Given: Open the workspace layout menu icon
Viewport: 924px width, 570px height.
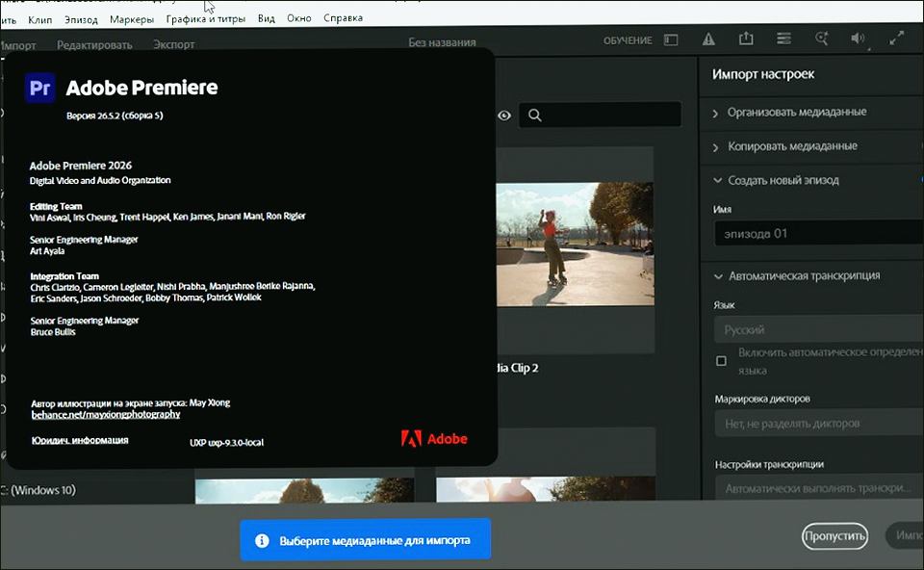Looking at the screenshot, I should tap(783, 39).
